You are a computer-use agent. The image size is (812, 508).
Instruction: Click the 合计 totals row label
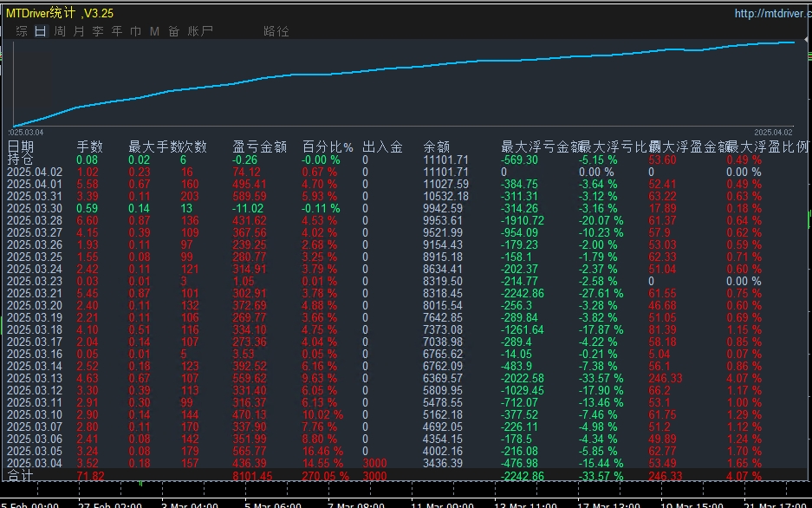click(21, 476)
